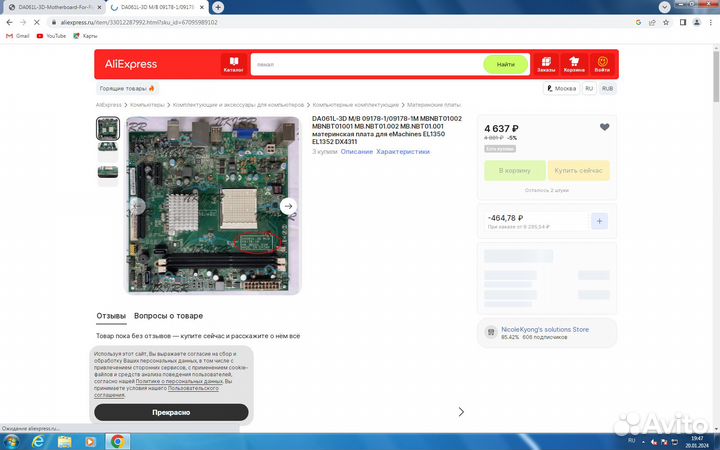Open the hot deals button
This screenshot has width=720, height=450.
pyautogui.click(x=127, y=88)
